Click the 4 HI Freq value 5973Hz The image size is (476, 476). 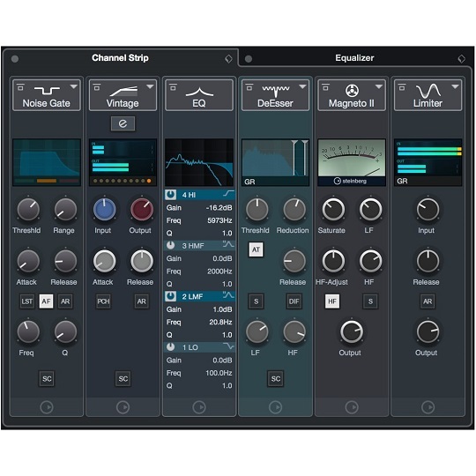click(x=219, y=220)
